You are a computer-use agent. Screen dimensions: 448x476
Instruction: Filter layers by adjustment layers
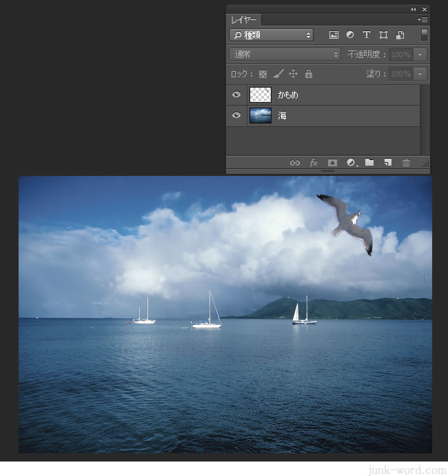pos(350,34)
